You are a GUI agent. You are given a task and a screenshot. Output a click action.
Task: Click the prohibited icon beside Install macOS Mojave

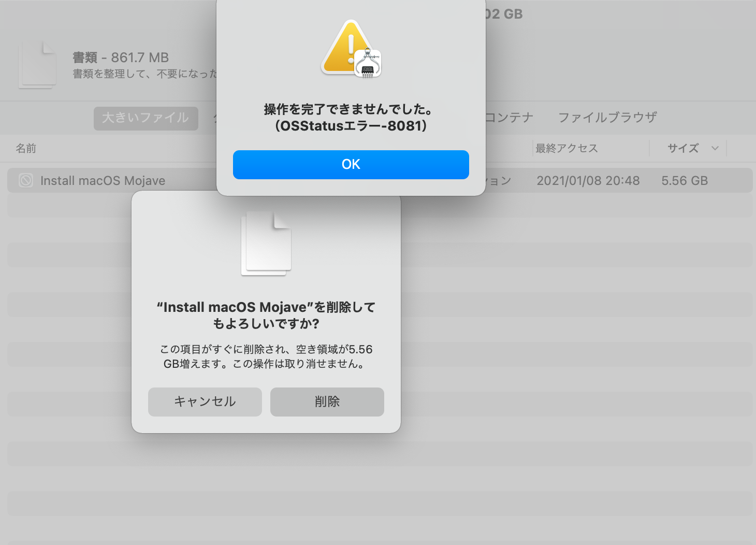26,180
